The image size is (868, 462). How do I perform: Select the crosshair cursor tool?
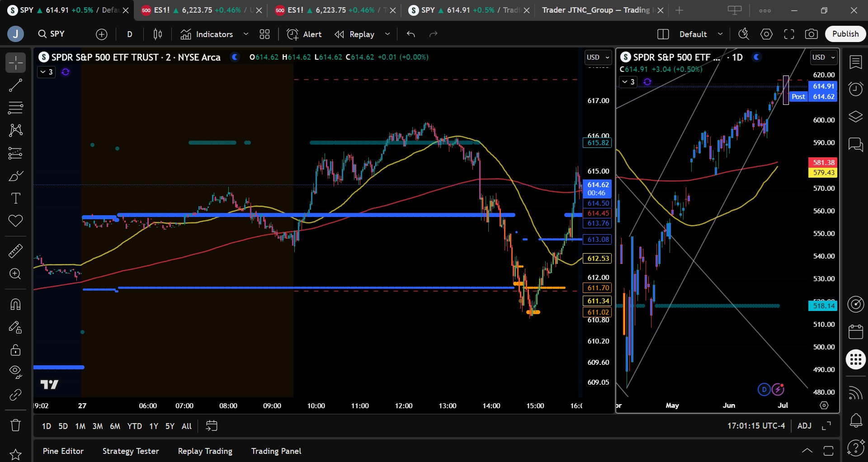coord(15,63)
